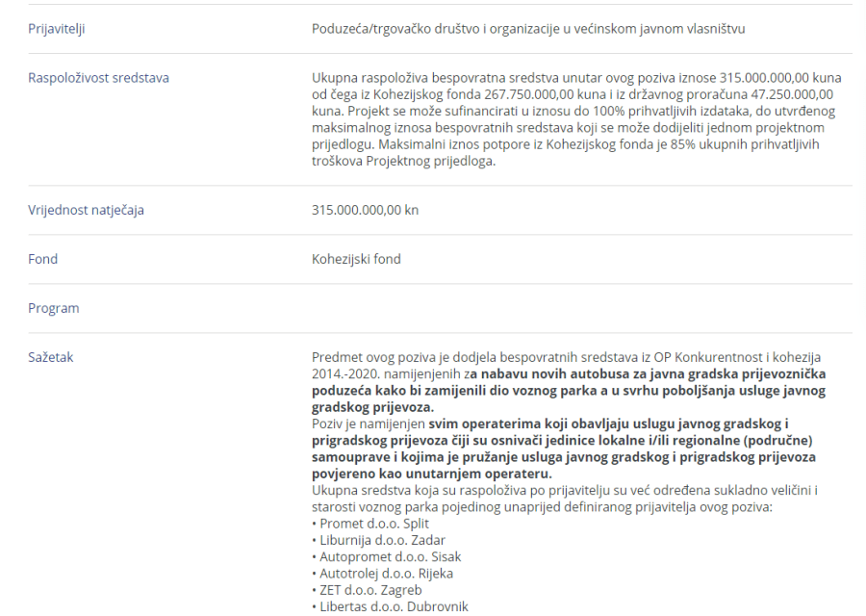This screenshot has height=616, width=866.
Task: Click the text 'Poduzeća/trgovačko društvo i organizacije'
Action: 436,29
